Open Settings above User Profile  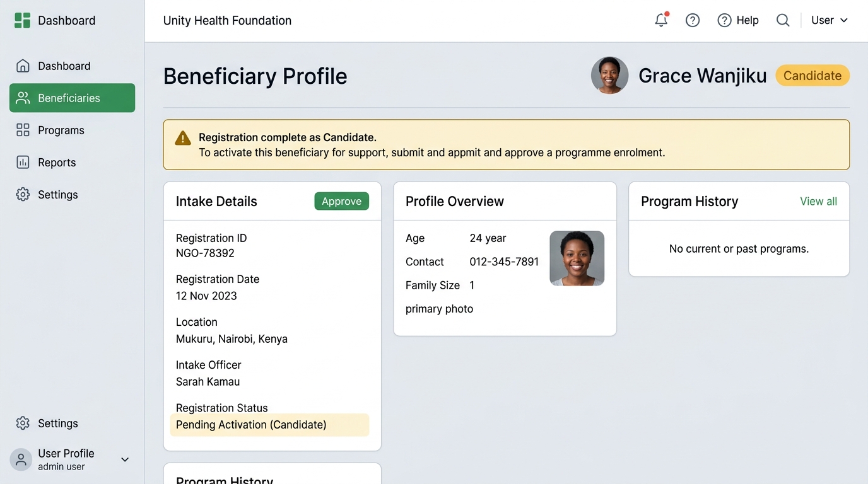[73, 423]
